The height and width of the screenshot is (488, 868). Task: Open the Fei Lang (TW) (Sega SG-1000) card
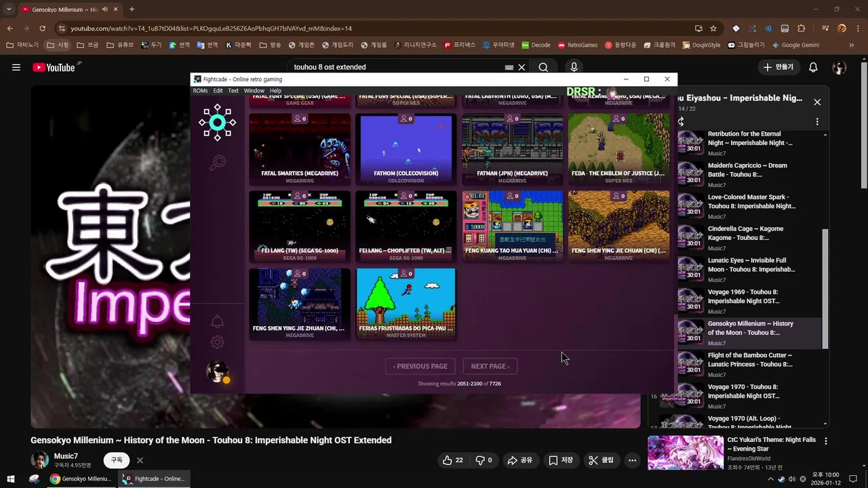coord(300,226)
